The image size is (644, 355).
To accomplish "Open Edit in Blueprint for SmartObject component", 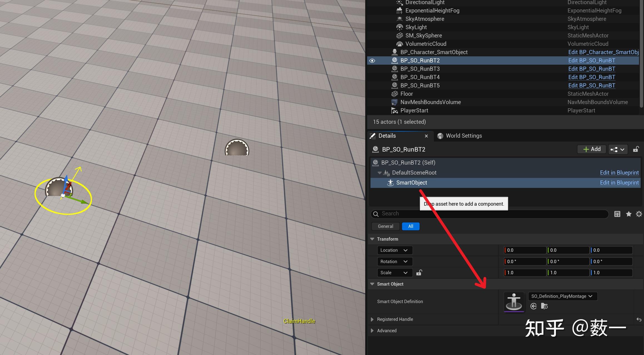I will (x=619, y=183).
